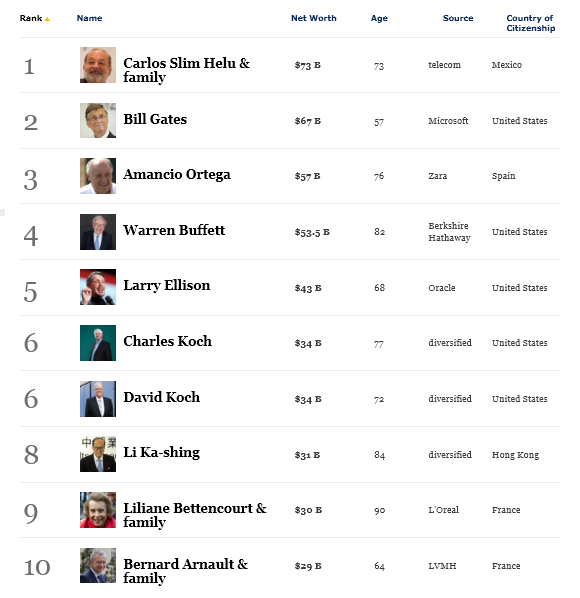The width and height of the screenshot is (580, 598).
Task: Open Amancio Ortega's thumbnail photo
Action: (x=98, y=176)
